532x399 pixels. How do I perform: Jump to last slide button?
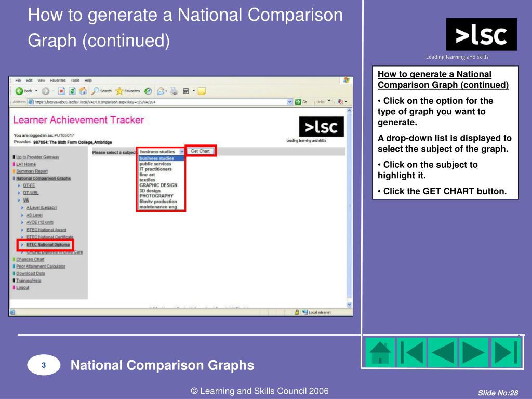506,353
